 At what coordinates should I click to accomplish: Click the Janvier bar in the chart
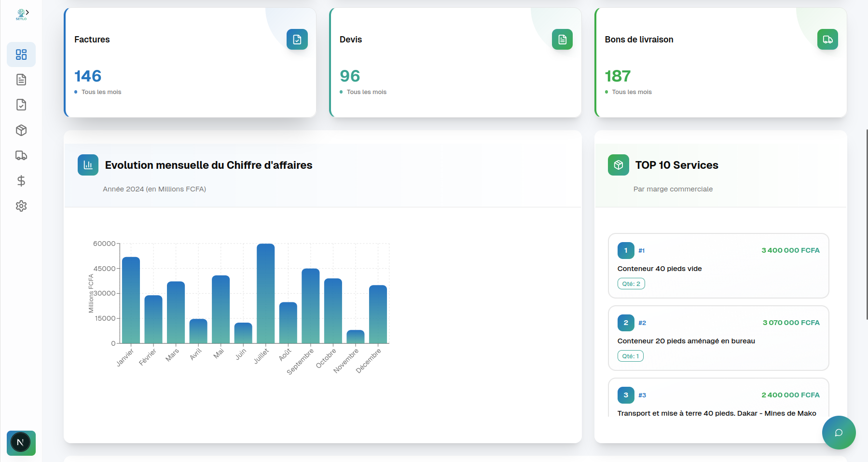click(x=131, y=300)
